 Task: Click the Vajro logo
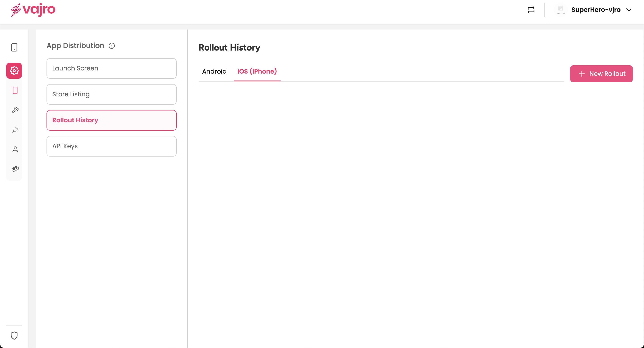coord(33,10)
